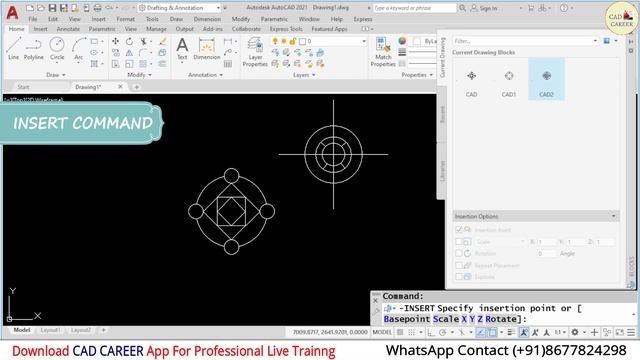640x360 pixels.
Task: Toggle the Rotation checkbox in Insertion Options
Action: click(459, 253)
